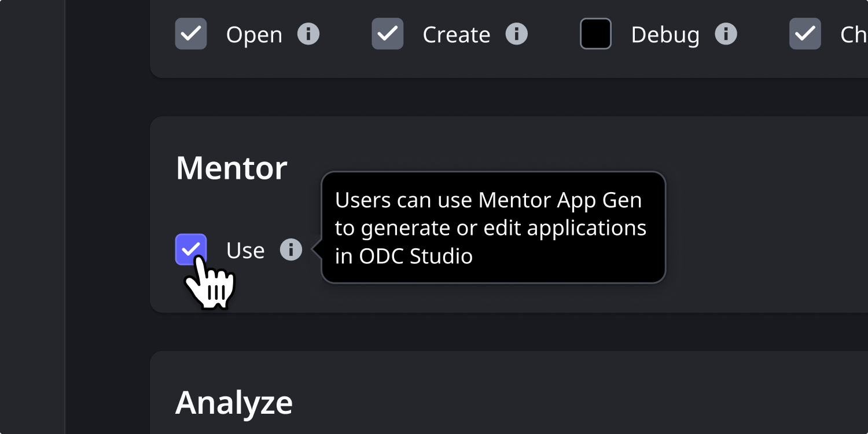Click the dark left sidebar strip
868x434 pixels.
click(x=32, y=217)
